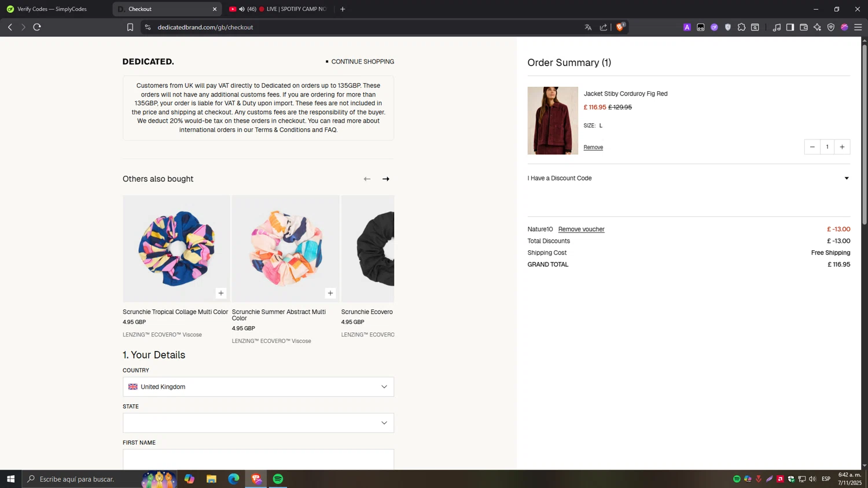Click the translate page icon
Image resolution: width=868 pixels, height=488 pixels.
[588, 27]
